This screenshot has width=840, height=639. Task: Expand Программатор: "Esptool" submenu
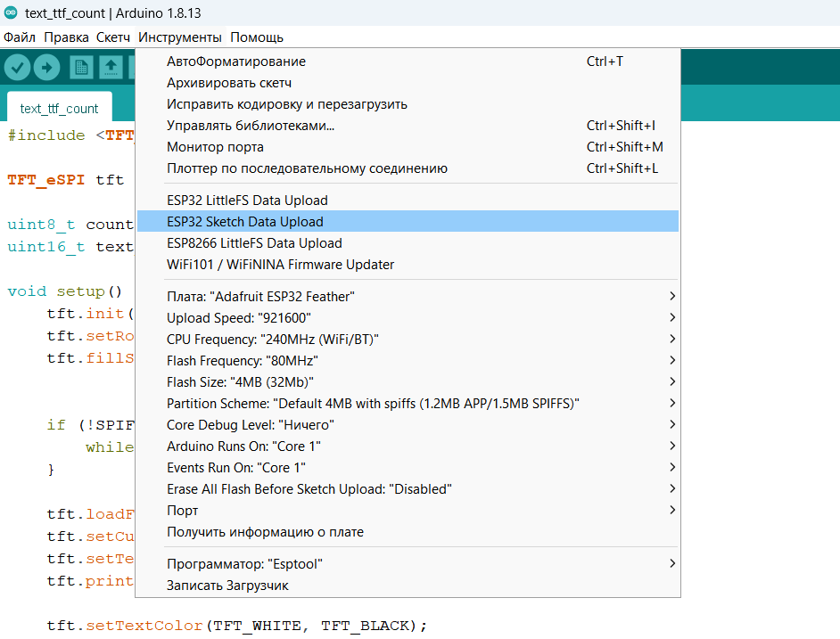(x=408, y=564)
